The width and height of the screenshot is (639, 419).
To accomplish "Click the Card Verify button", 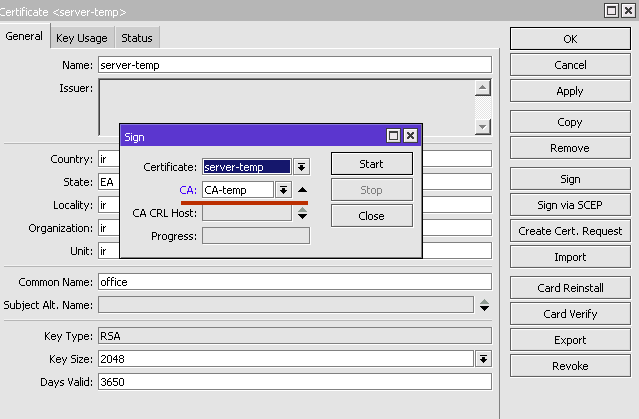I will tap(569, 314).
